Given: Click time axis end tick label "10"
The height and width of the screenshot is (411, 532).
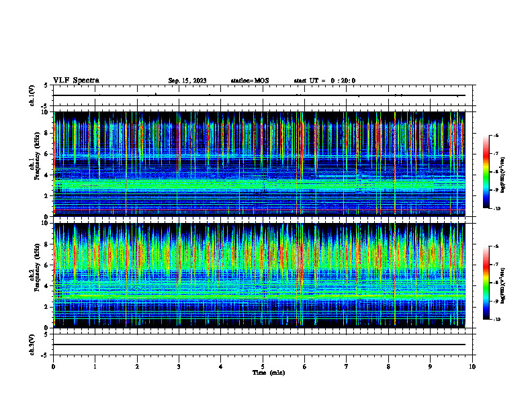Looking at the screenshot, I should point(472,367).
